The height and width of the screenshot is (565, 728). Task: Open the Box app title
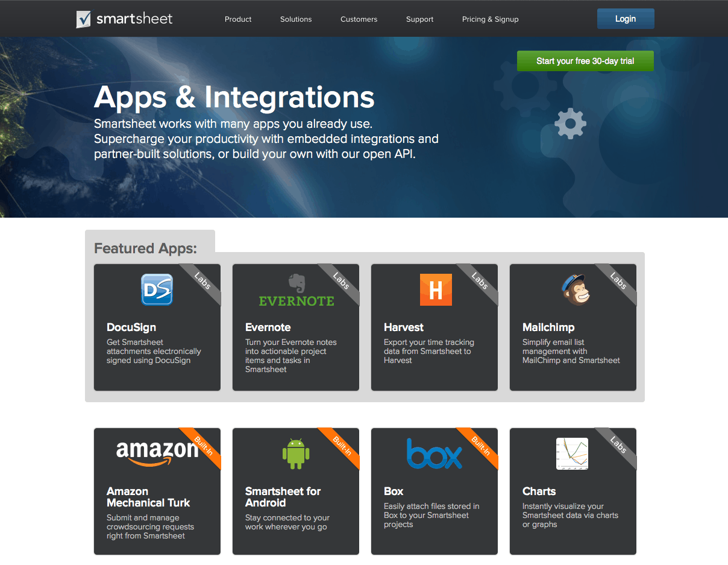(x=394, y=491)
